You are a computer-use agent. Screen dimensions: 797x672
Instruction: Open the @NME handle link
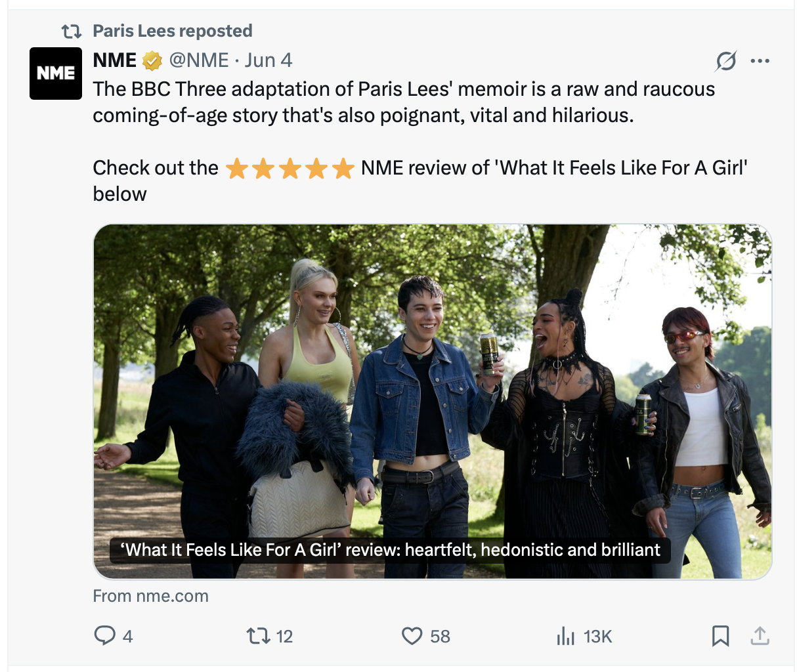click(199, 60)
